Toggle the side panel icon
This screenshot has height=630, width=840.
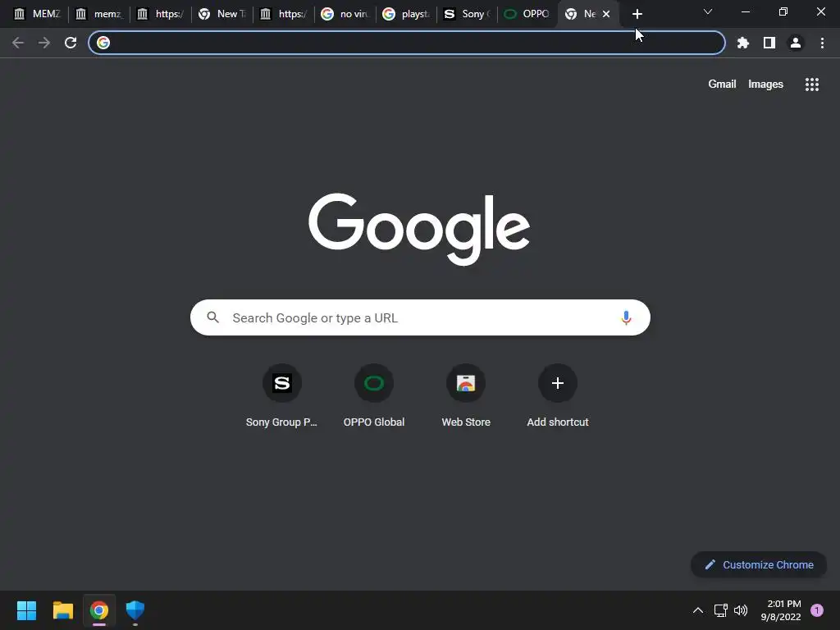coord(769,43)
